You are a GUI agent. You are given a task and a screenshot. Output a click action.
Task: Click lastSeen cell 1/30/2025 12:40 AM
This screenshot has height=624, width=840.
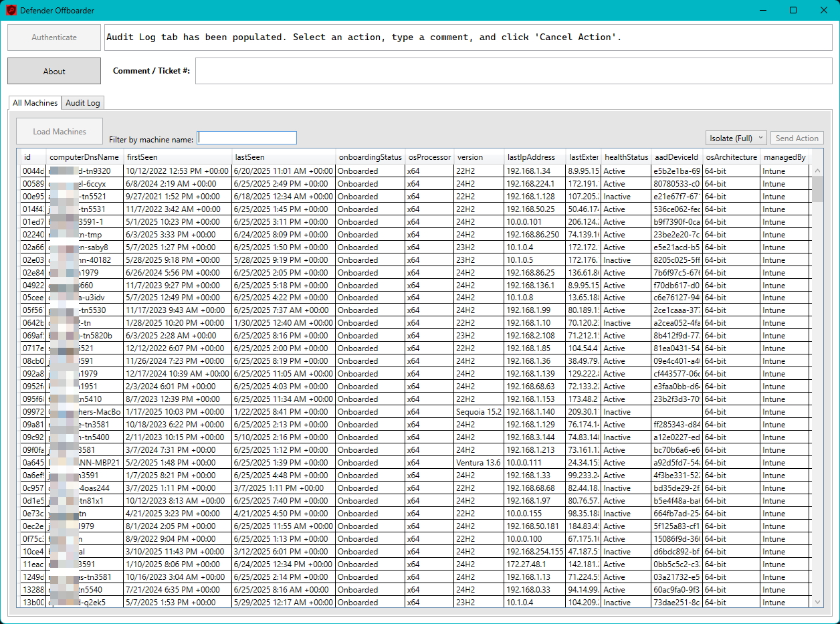point(284,323)
